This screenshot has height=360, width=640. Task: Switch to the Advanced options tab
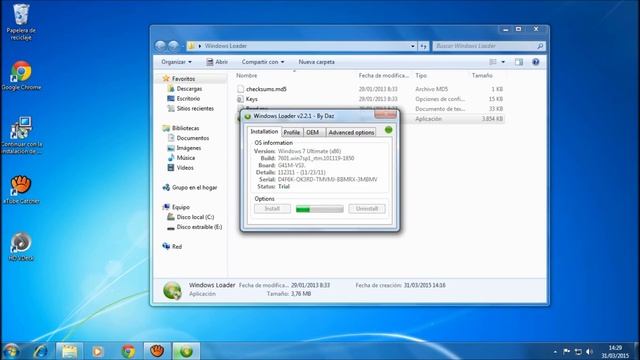click(x=351, y=132)
